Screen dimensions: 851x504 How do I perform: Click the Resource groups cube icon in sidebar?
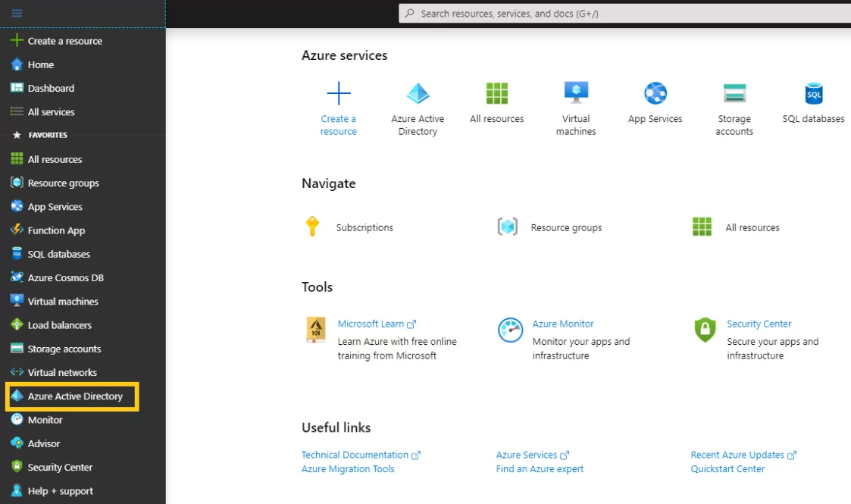point(17,183)
